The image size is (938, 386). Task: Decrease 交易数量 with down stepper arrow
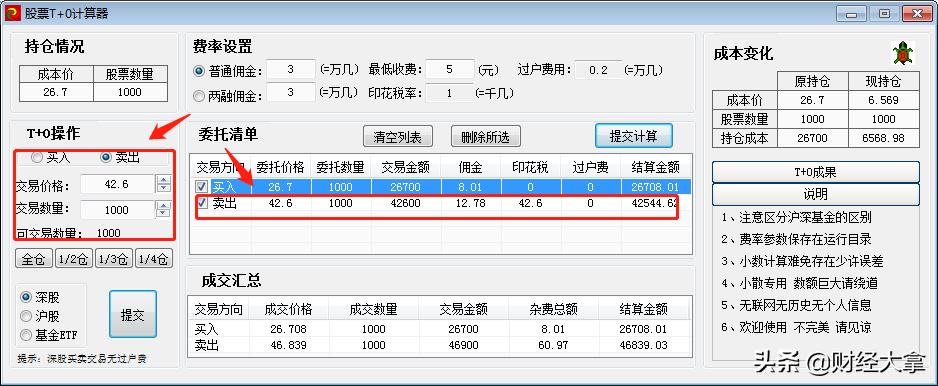(x=163, y=214)
